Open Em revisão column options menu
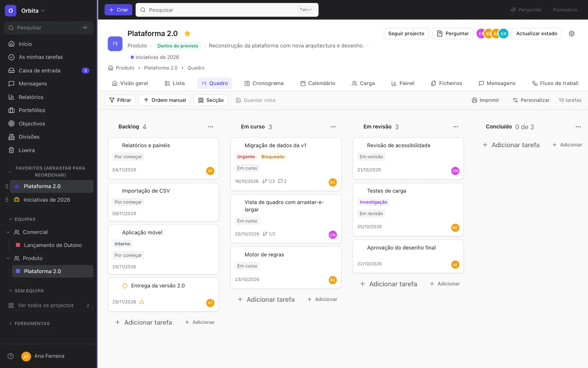 coord(456,127)
